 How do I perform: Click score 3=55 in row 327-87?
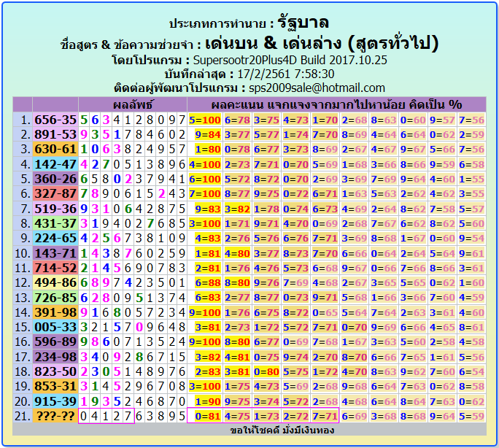pos(471,194)
